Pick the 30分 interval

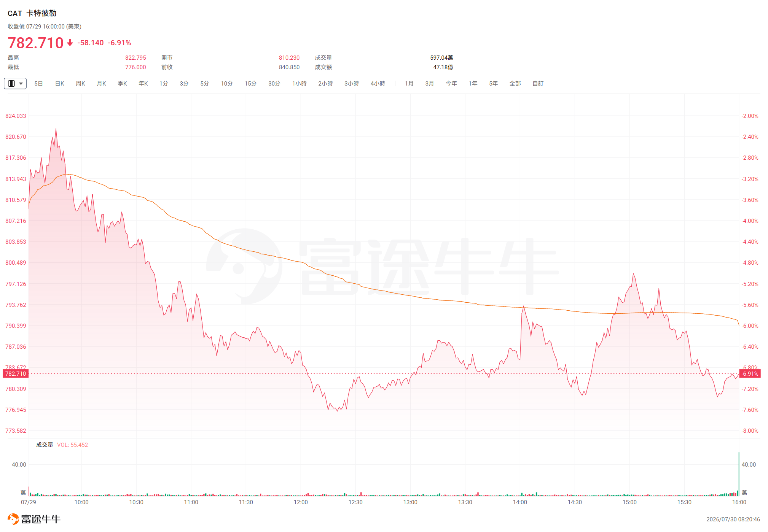tap(274, 83)
